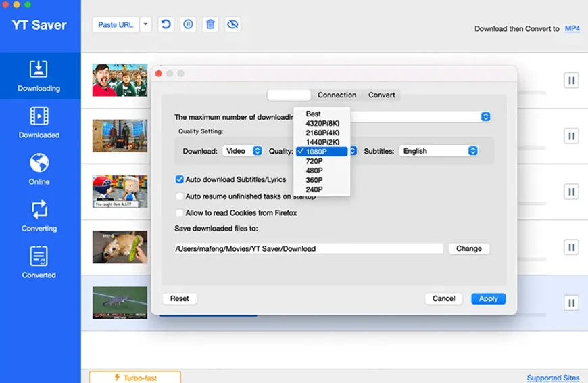
Task: Open the MP4 convert format link
Action: click(x=572, y=28)
